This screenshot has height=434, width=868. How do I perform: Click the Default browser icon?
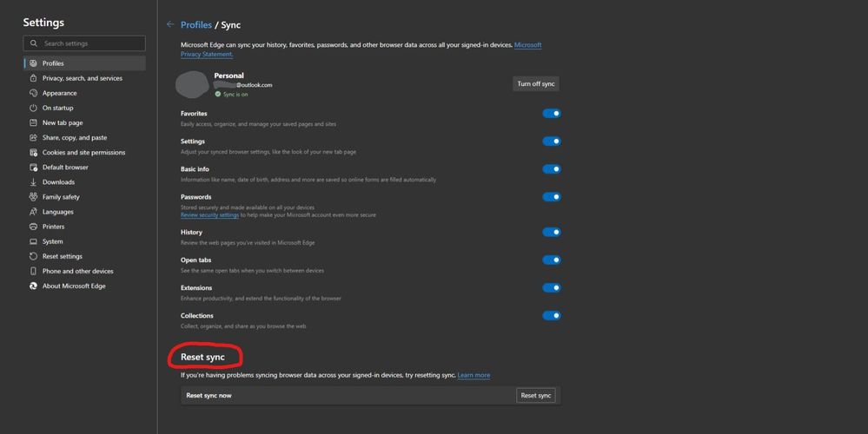[x=33, y=167]
